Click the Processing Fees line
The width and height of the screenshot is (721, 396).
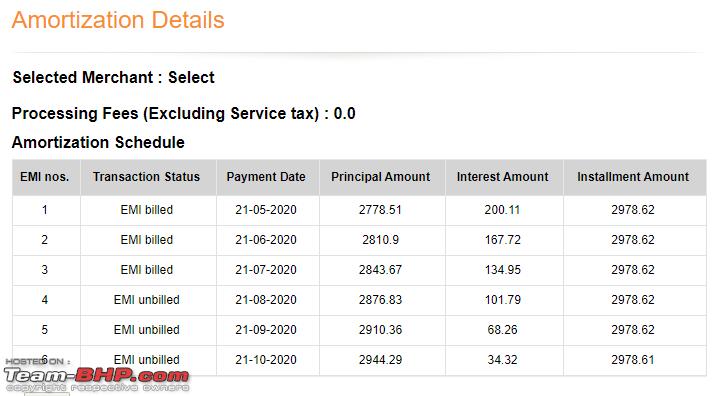pyautogui.click(x=183, y=113)
